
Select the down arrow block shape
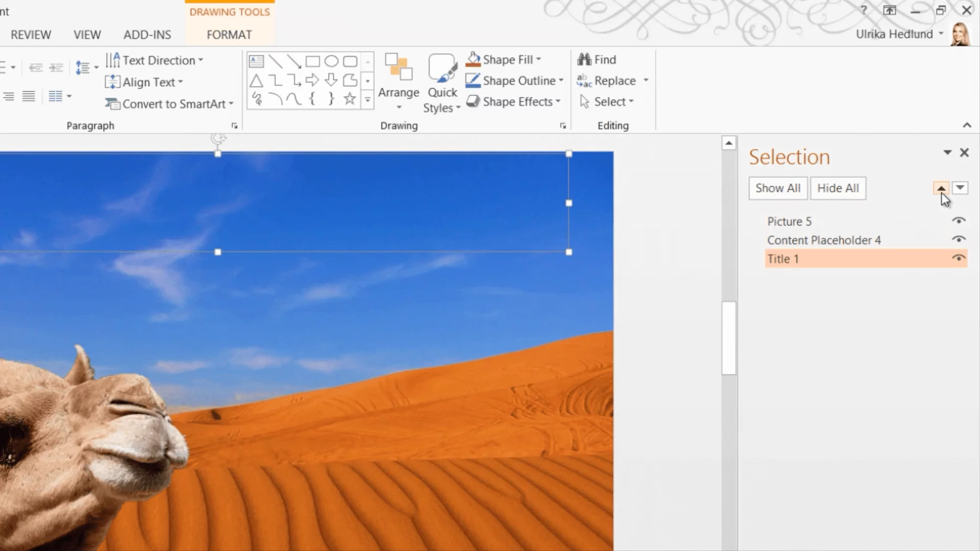pos(331,81)
